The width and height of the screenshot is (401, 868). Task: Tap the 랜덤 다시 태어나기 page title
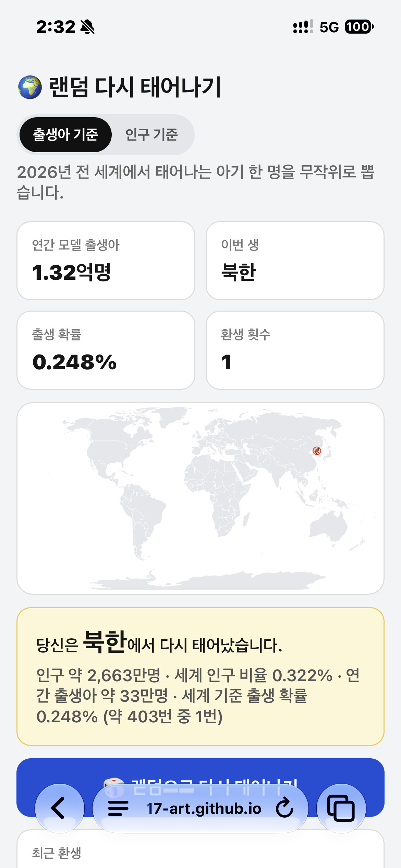coord(135,87)
